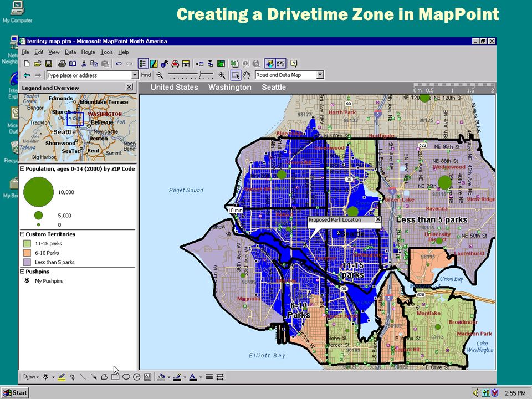
Task: Select the pushpin tool in Draw toolbar
Action: (x=45, y=377)
